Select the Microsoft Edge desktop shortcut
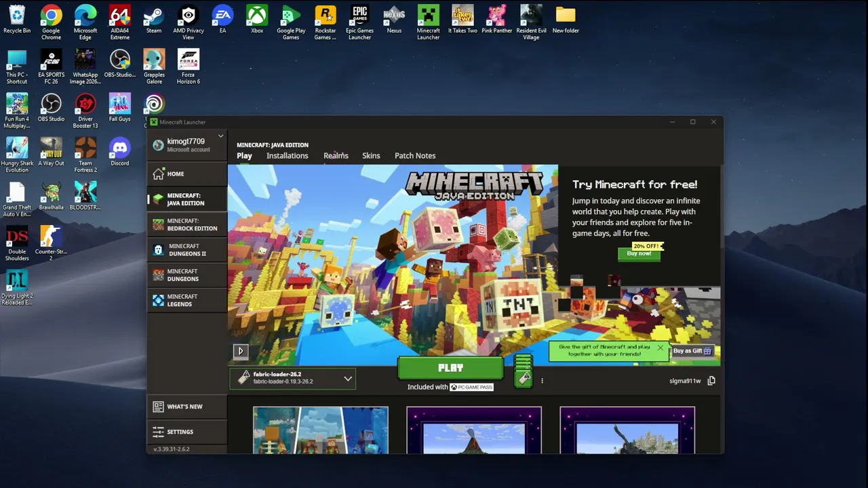This screenshot has width=868, height=488. [85, 23]
